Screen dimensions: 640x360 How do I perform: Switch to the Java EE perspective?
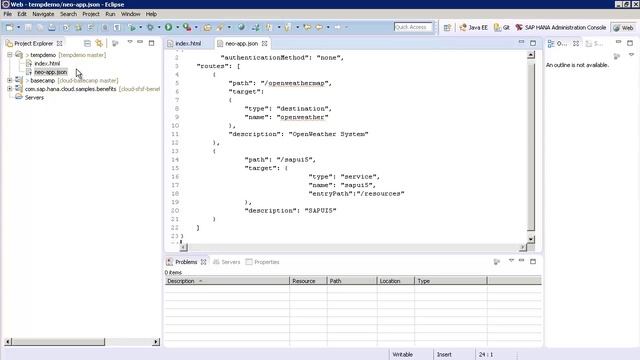pos(473,27)
